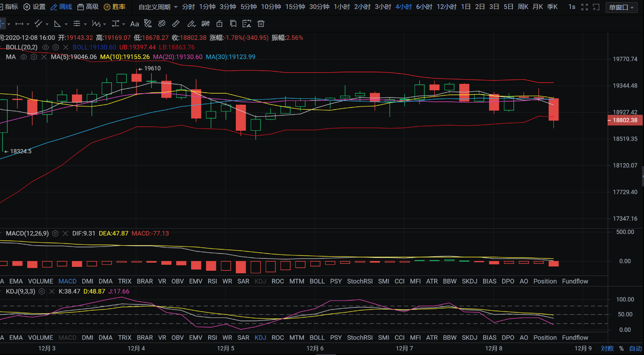Open the 胜率 win rate panel

pos(114,7)
